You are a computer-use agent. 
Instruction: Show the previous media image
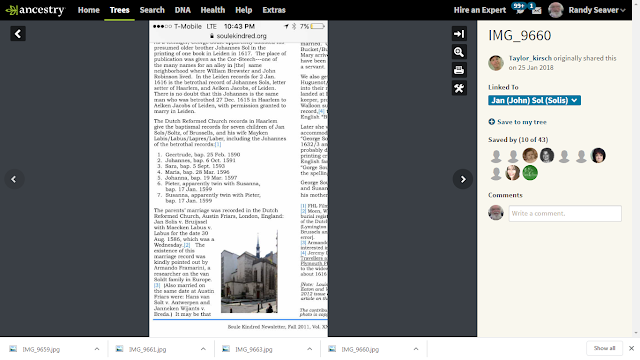(x=13, y=179)
